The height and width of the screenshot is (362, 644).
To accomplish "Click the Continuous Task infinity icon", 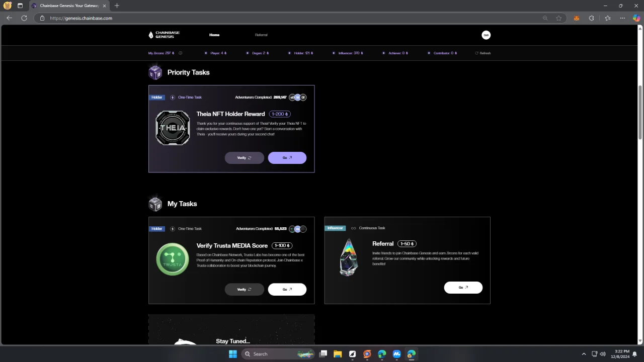I will (x=353, y=228).
